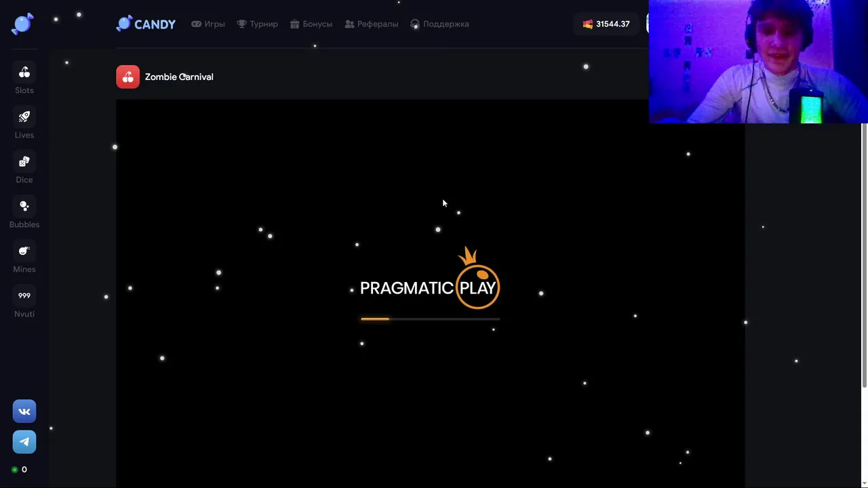Screen dimensions: 868x488
Task: Open the Bubbles game
Action: pos(24,213)
